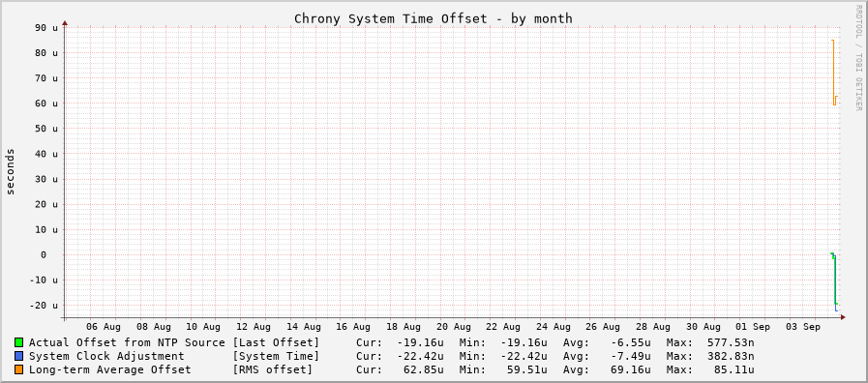Click the Avg value 69.16u
Viewport: 868px width, 383px height.
631,369
